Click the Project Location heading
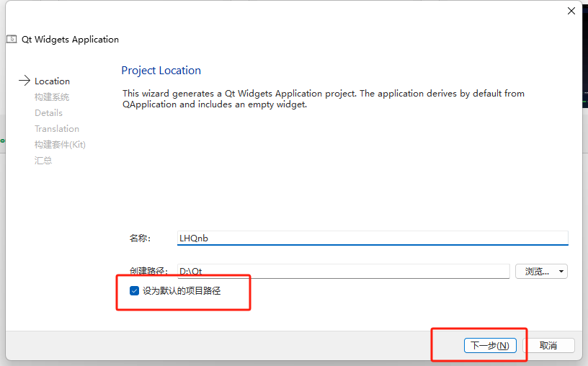The image size is (588, 366). click(x=161, y=71)
